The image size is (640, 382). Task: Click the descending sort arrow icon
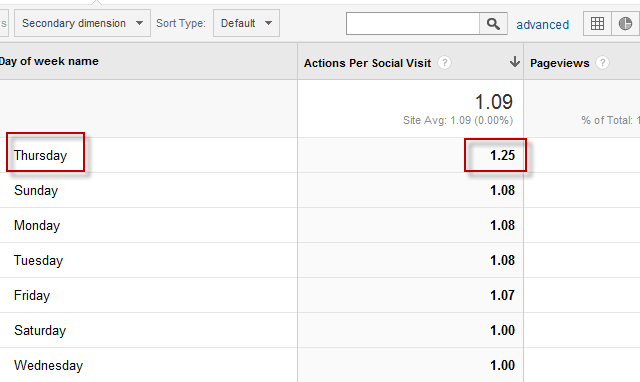(515, 62)
